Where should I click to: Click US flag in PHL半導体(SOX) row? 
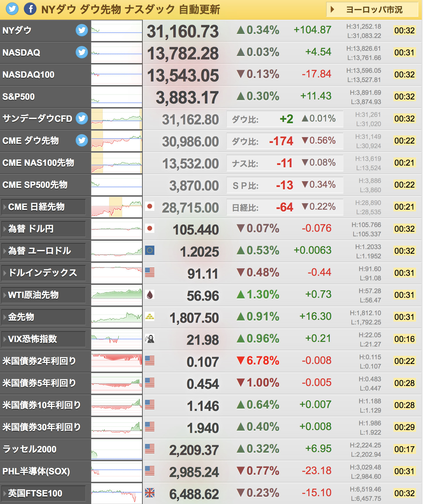pyautogui.click(x=150, y=471)
